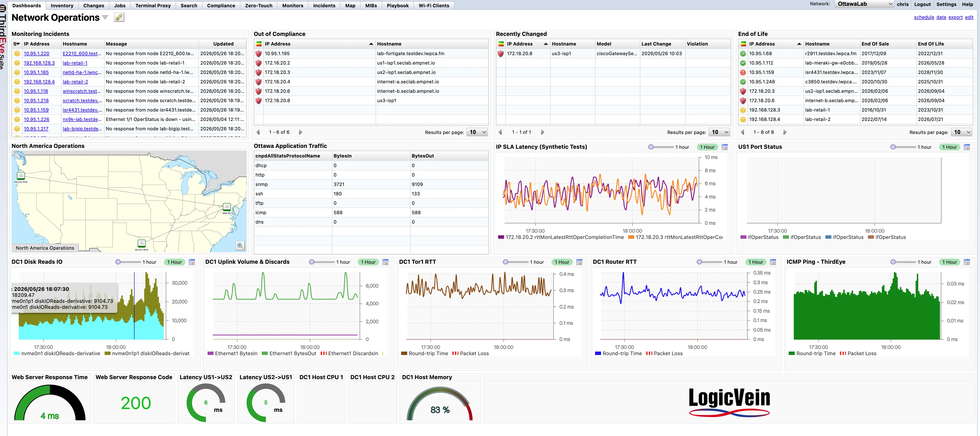This screenshot has height=436, width=980.
Task: Click the Web Server Response Time gauge
Action: click(50, 402)
